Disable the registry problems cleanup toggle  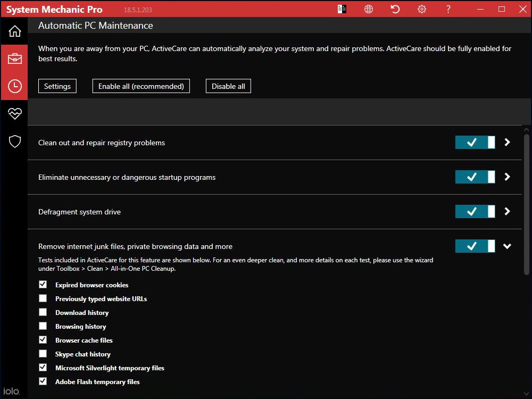pos(474,142)
